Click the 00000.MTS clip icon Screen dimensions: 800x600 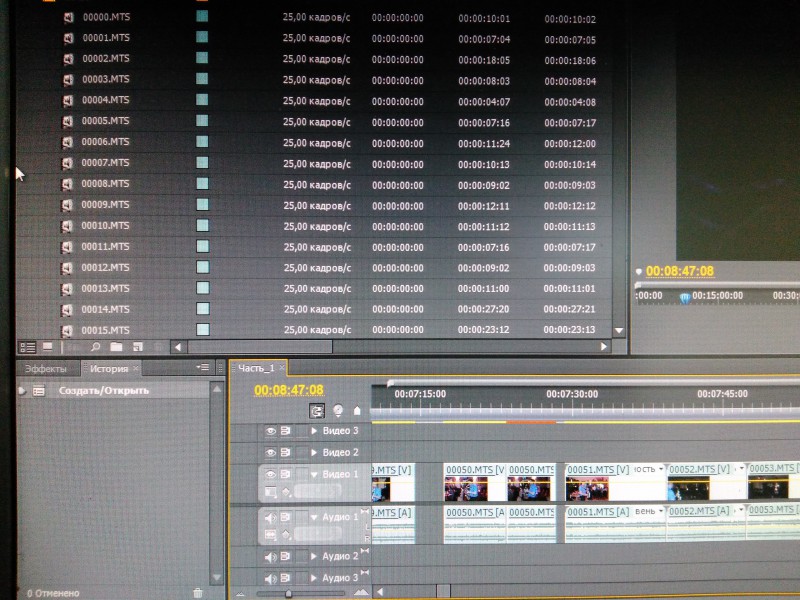pos(68,18)
